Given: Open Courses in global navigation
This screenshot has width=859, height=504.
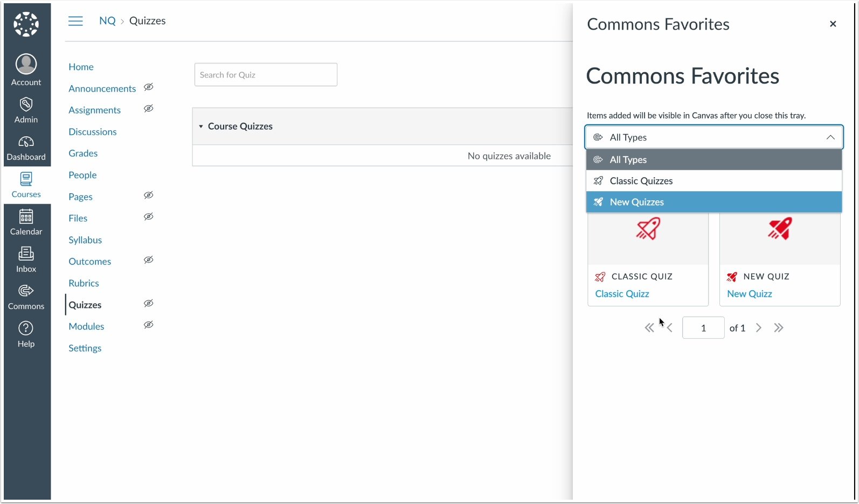Looking at the screenshot, I should coord(26,185).
